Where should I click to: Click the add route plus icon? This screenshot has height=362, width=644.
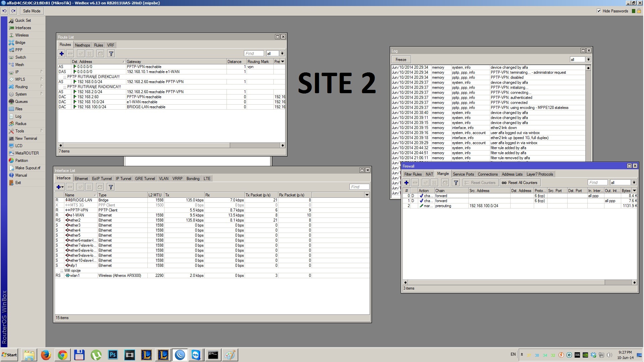62,54
